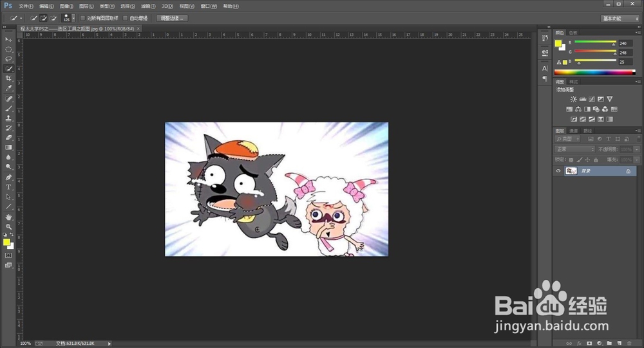Viewport: 644px width, 348px height.
Task: Expand the status bar info arrow
Action: tap(109, 343)
